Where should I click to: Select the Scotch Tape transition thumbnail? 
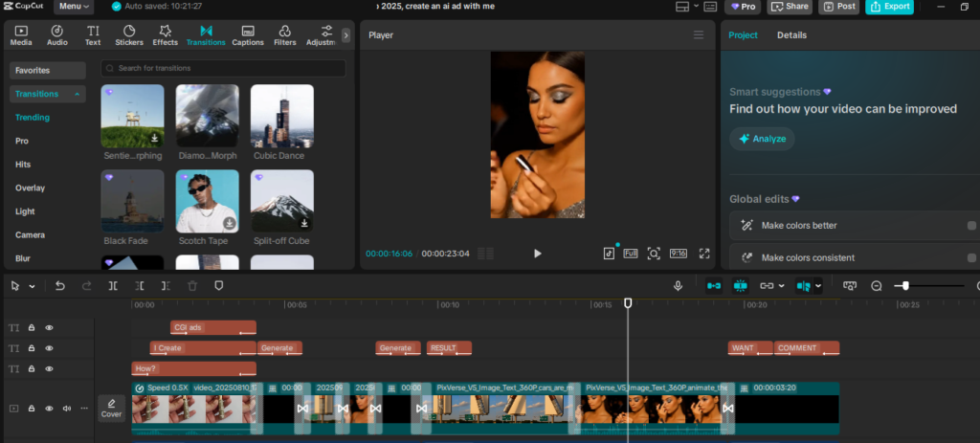click(x=207, y=202)
